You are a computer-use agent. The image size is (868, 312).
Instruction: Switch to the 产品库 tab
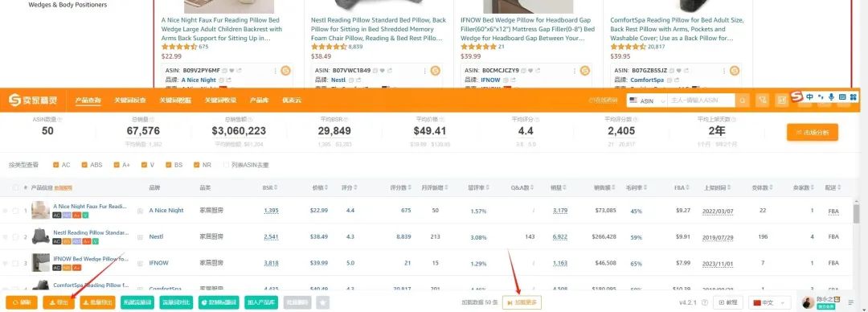coord(259,101)
